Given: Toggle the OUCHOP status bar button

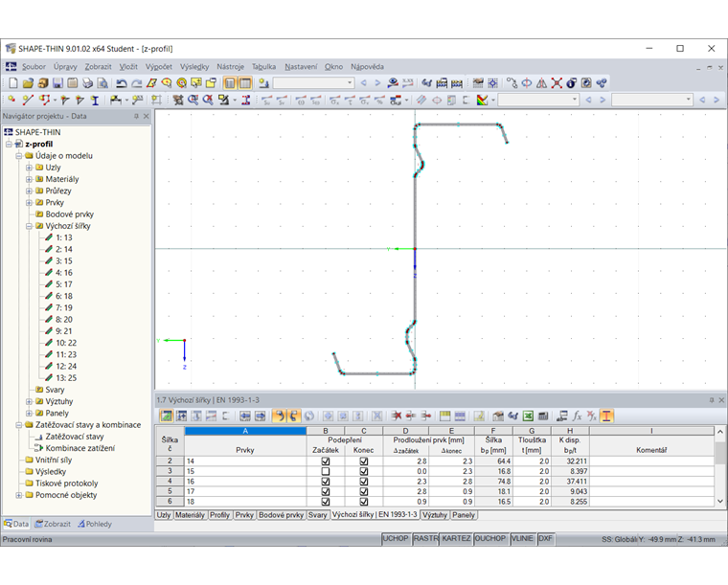Looking at the screenshot, I should click(489, 539).
